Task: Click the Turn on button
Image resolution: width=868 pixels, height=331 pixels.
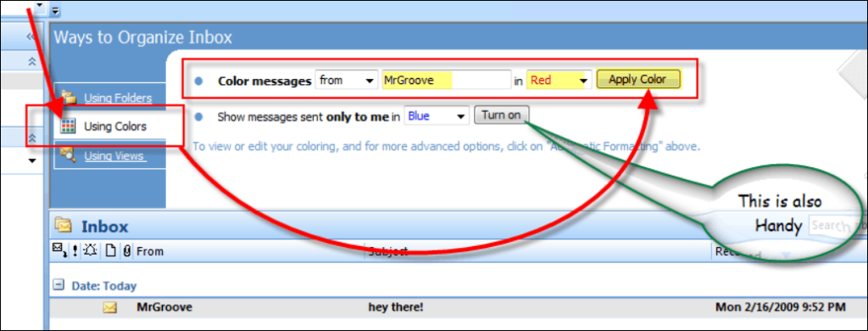Action: point(501,115)
